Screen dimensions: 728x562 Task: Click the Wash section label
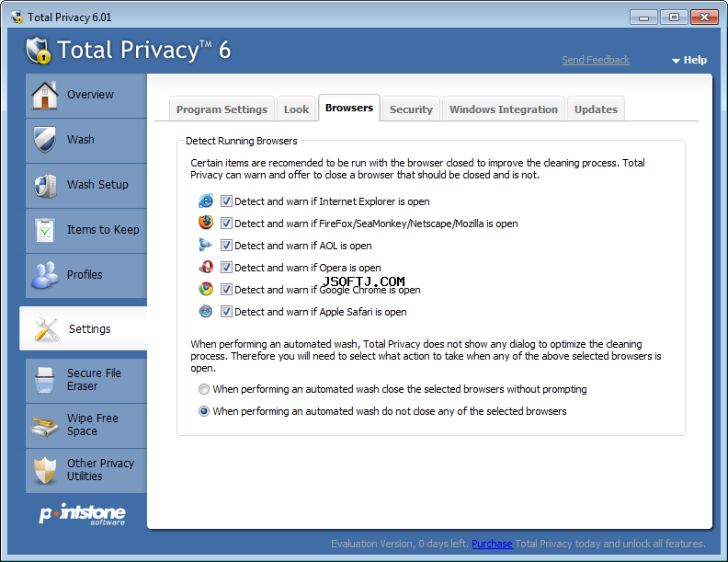pyautogui.click(x=80, y=140)
